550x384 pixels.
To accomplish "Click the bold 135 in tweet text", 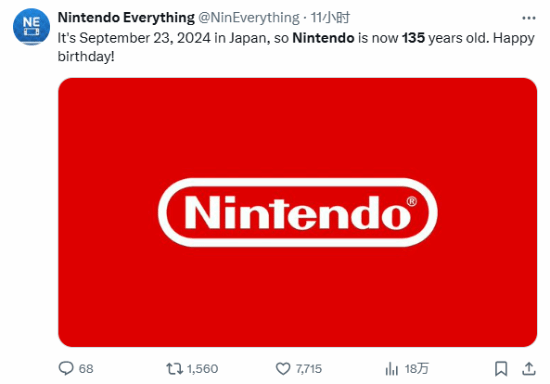I will coord(414,38).
